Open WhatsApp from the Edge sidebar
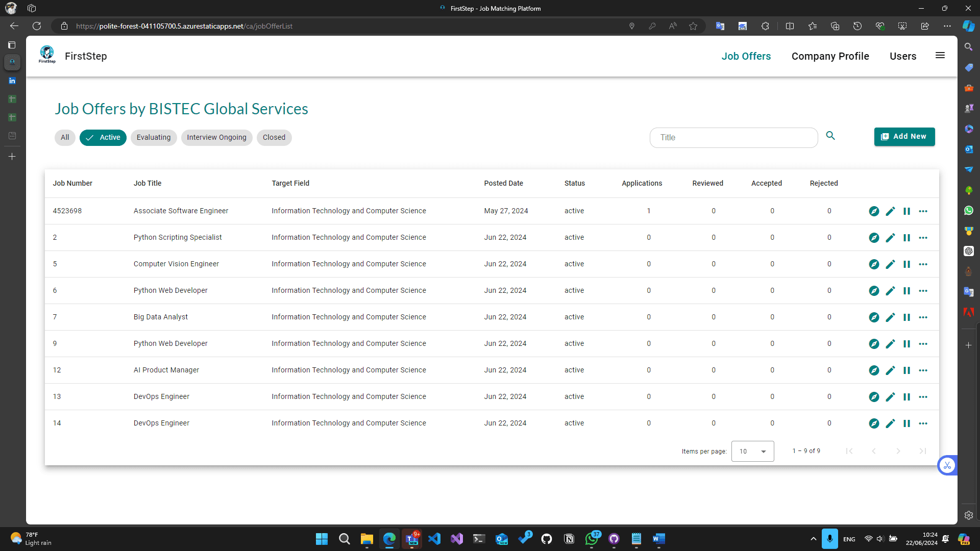Screen dimensions: 980x551 [969, 211]
